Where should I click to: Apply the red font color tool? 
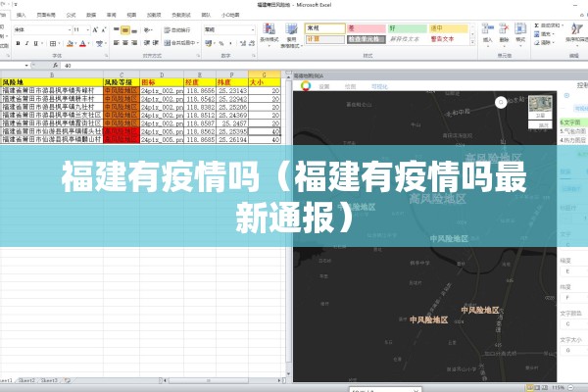click(x=83, y=43)
